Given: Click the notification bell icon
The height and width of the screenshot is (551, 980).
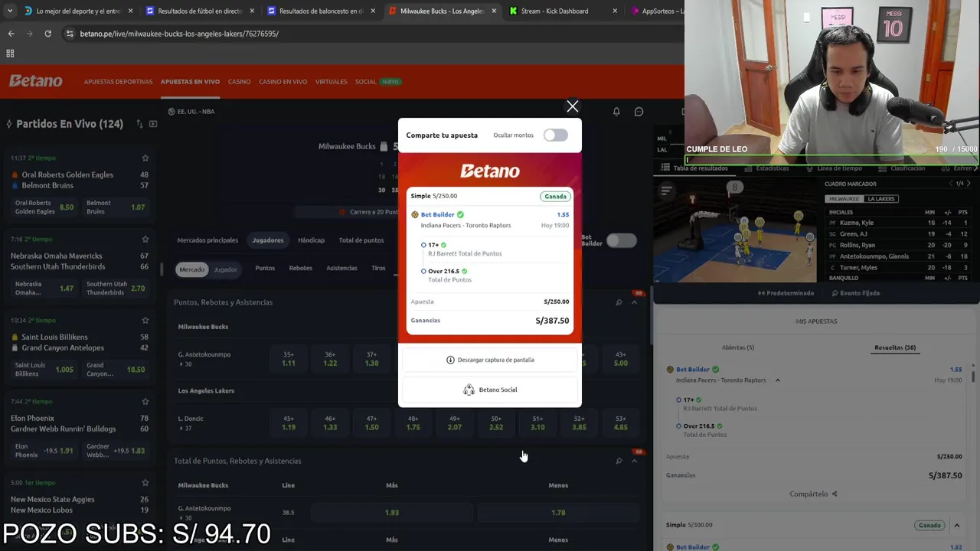Looking at the screenshot, I should click(616, 112).
